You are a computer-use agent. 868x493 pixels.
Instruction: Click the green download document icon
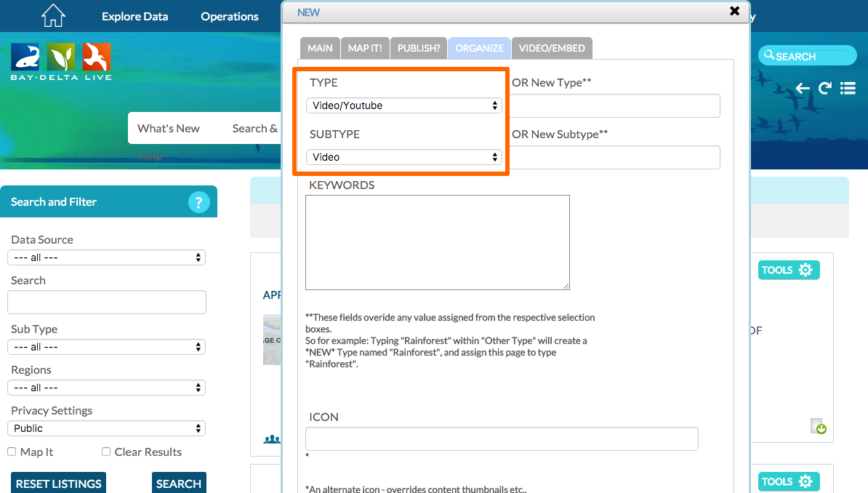(819, 427)
